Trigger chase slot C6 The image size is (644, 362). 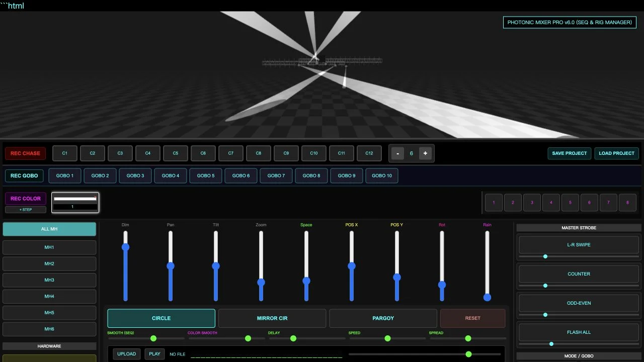point(203,153)
